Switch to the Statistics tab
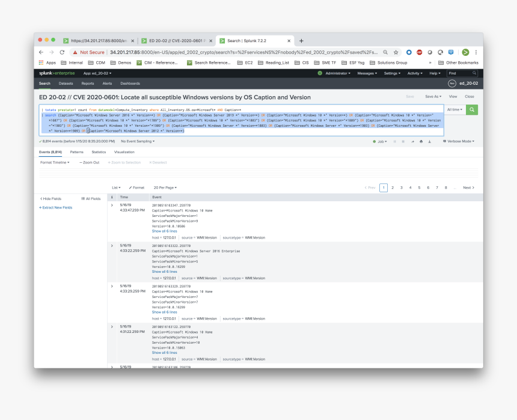 tap(99, 152)
